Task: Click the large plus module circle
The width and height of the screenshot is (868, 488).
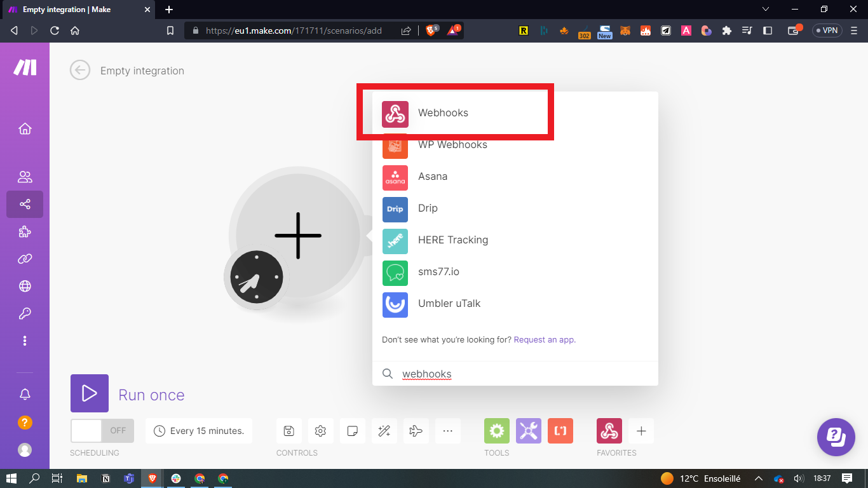Action: point(298,236)
